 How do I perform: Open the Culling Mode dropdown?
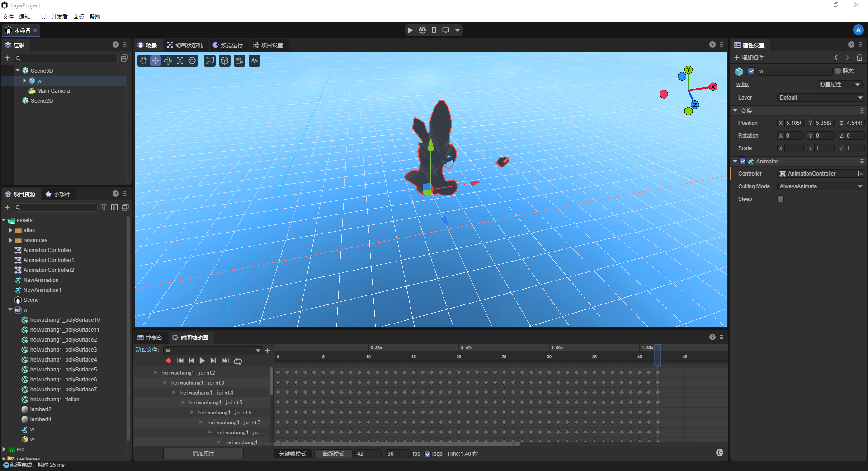pyautogui.click(x=821, y=186)
